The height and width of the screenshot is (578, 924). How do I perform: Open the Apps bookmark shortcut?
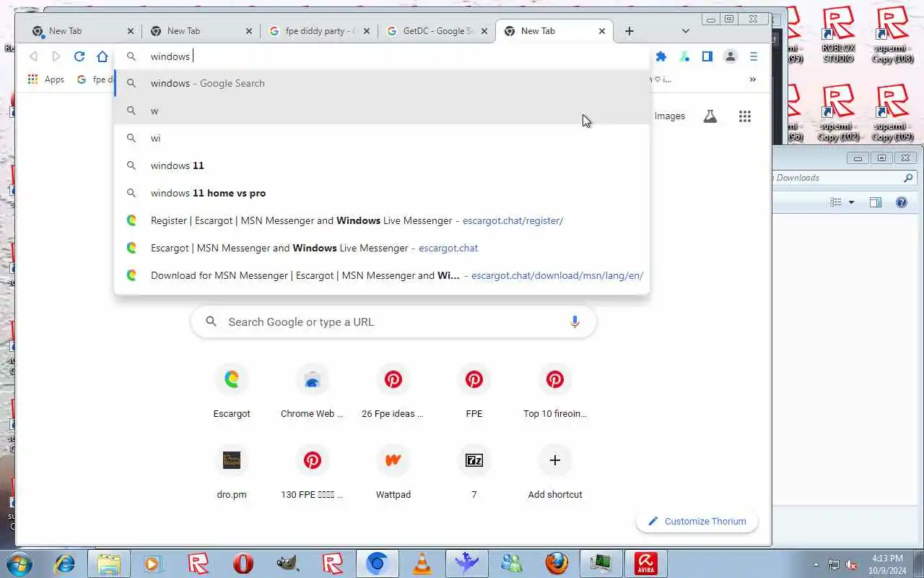[46, 79]
